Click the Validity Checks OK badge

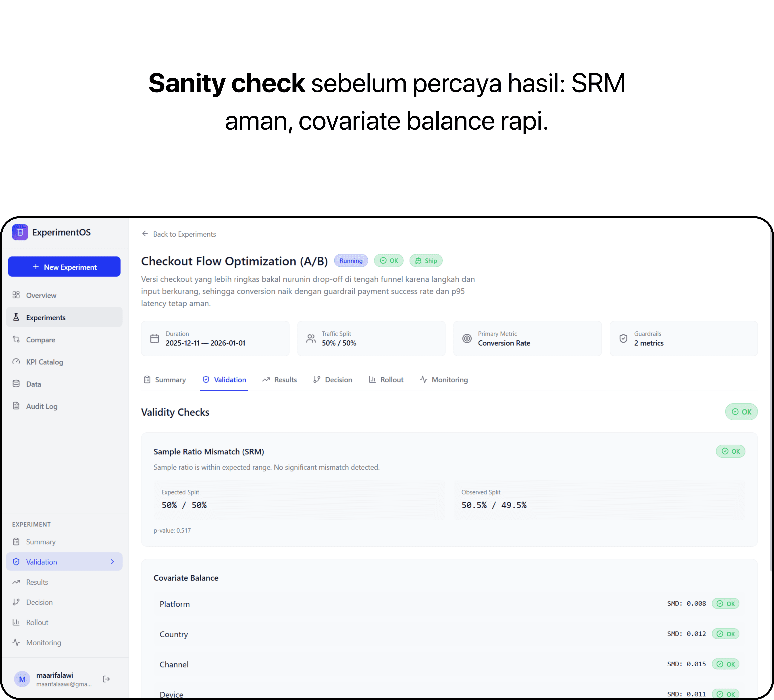click(741, 412)
